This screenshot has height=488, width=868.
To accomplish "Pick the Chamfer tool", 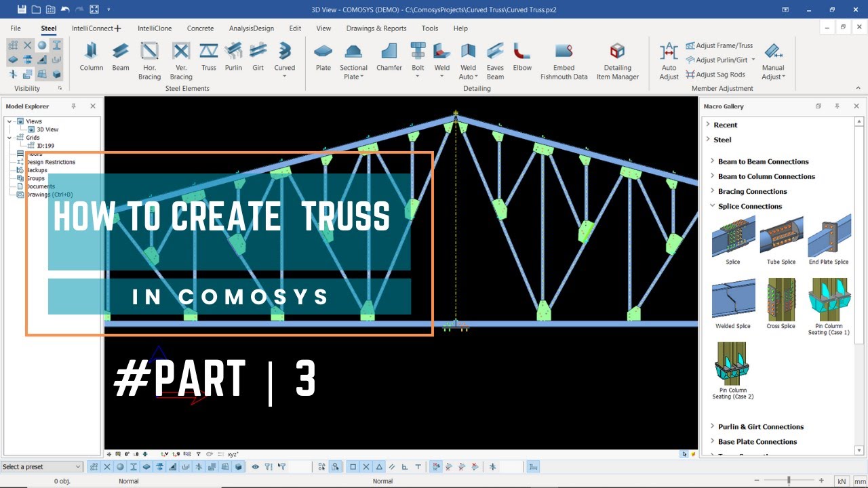I will [x=389, y=56].
